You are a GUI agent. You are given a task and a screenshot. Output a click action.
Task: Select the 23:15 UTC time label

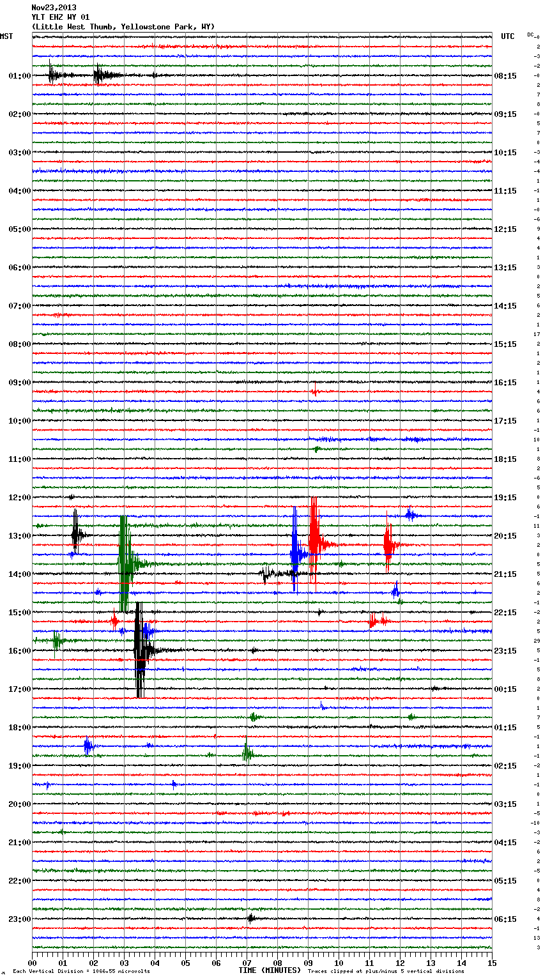[x=505, y=651]
